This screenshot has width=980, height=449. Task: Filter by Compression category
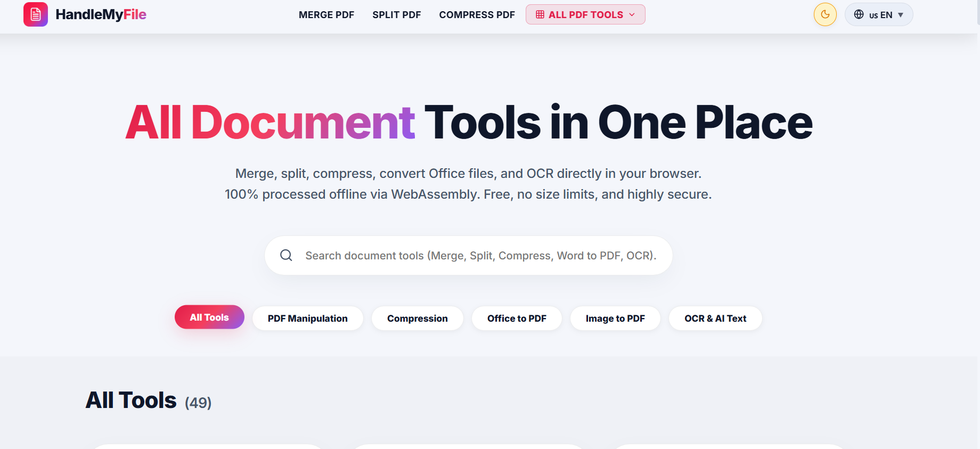(x=418, y=319)
